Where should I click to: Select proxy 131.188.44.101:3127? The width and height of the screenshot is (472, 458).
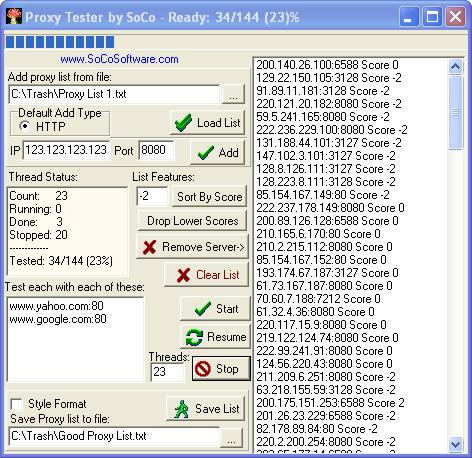[x=329, y=143]
